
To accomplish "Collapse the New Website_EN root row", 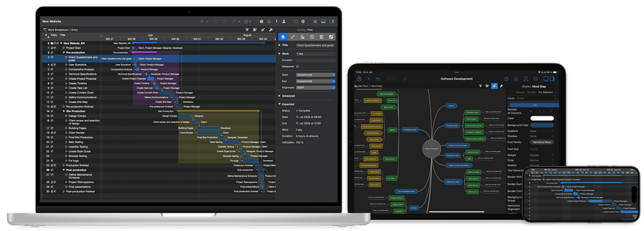I will [61, 43].
